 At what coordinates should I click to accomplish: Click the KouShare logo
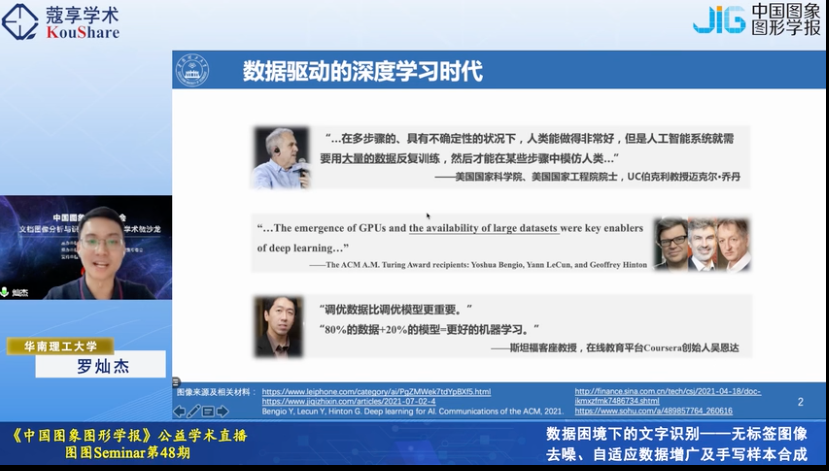point(61,22)
